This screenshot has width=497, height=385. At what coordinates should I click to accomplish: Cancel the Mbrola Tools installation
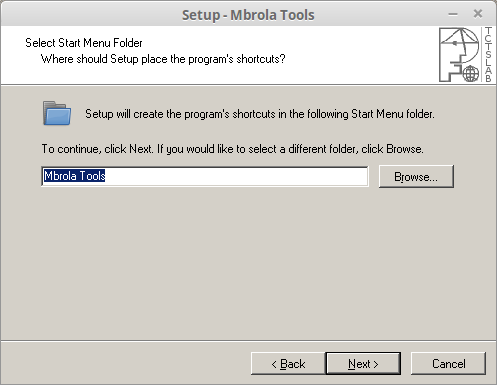click(448, 363)
